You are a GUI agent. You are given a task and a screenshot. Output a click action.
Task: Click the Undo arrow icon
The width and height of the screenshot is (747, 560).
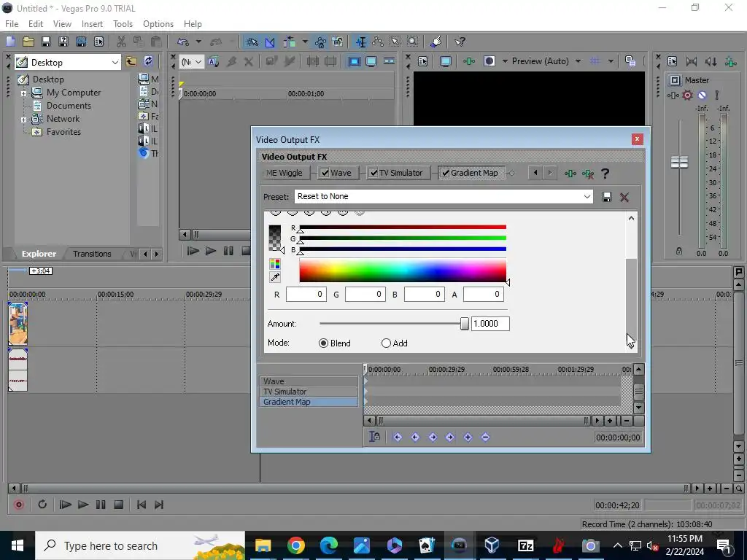coord(183,42)
